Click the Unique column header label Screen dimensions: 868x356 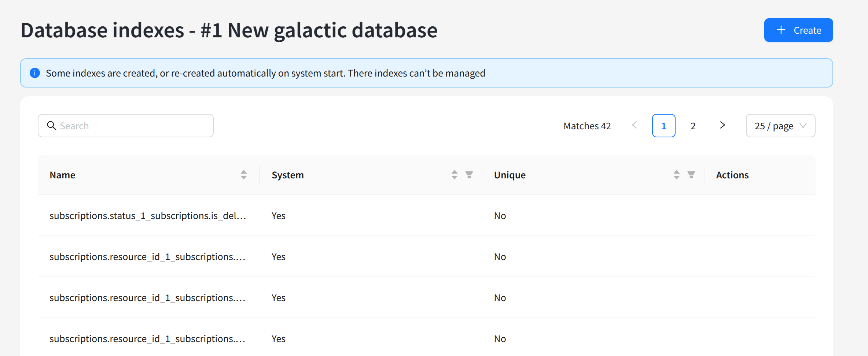click(x=510, y=175)
